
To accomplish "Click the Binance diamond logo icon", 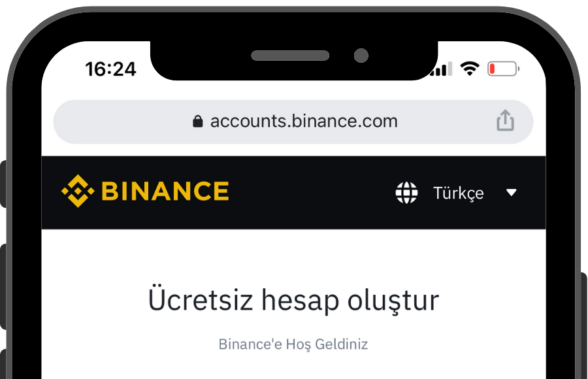I will click(78, 191).
